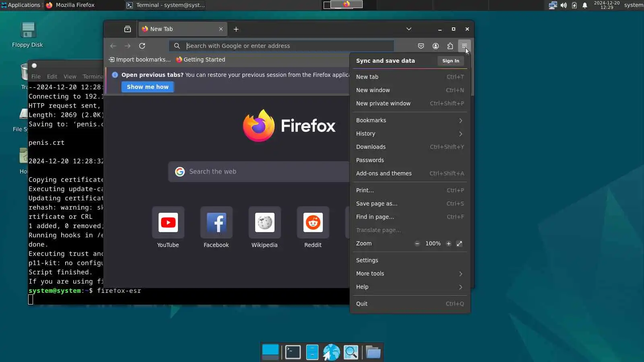This screenshot has height=362, width=644.
Task: Close the New Tab tab
Action: pyautogui.click(x=221, y=29)
